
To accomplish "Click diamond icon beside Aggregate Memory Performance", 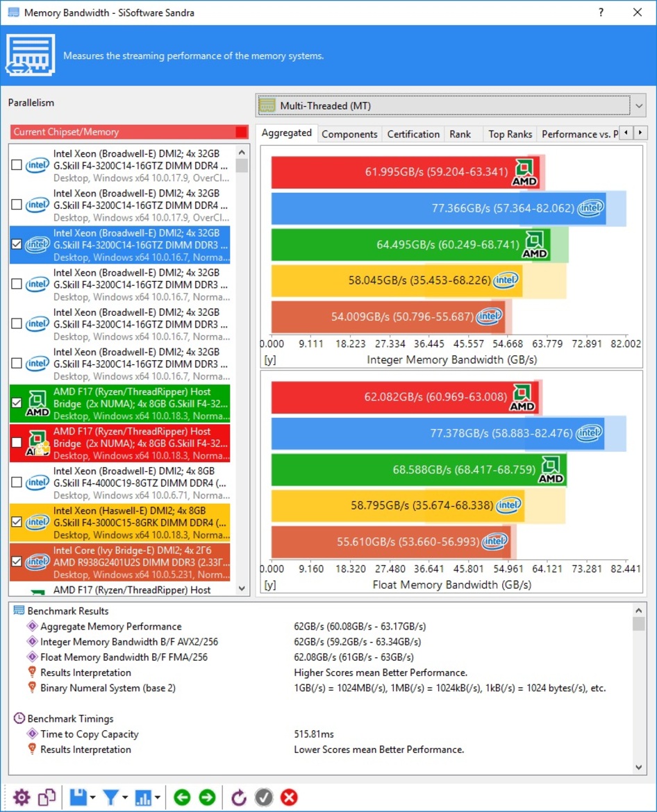I will click(32, 626).
